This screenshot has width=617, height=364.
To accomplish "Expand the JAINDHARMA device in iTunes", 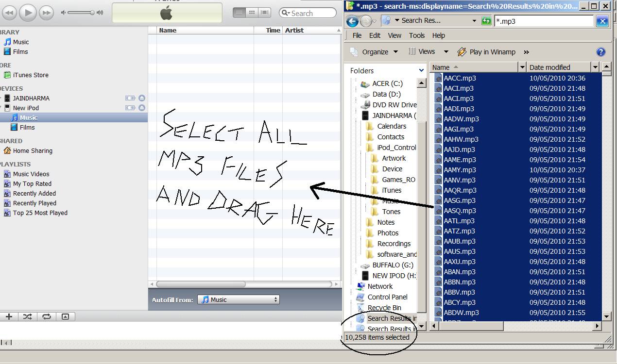I will click(1, 98).
